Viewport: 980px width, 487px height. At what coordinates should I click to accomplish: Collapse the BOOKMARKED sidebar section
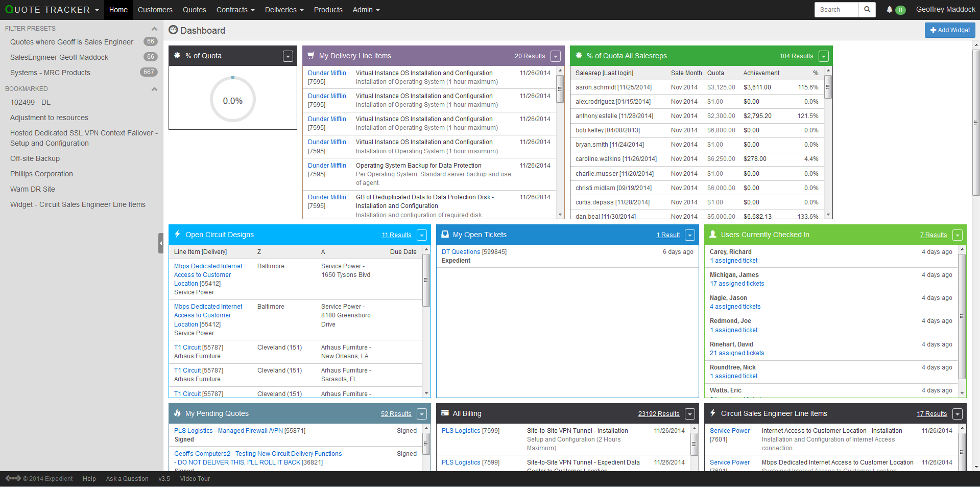pyautogui.click(x=154, y=88)
